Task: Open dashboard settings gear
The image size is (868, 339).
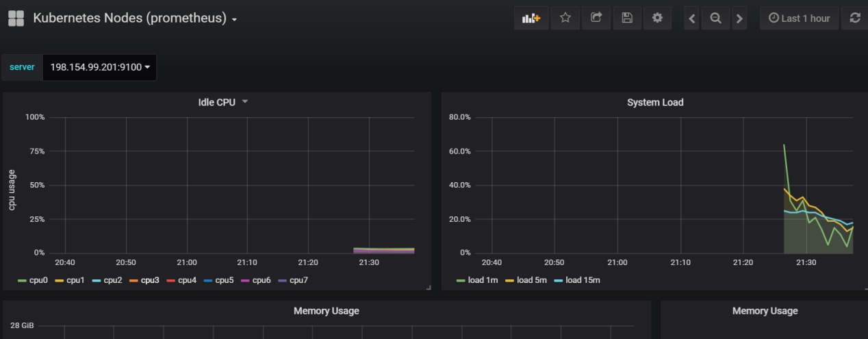Action: [x=658, y=18]
